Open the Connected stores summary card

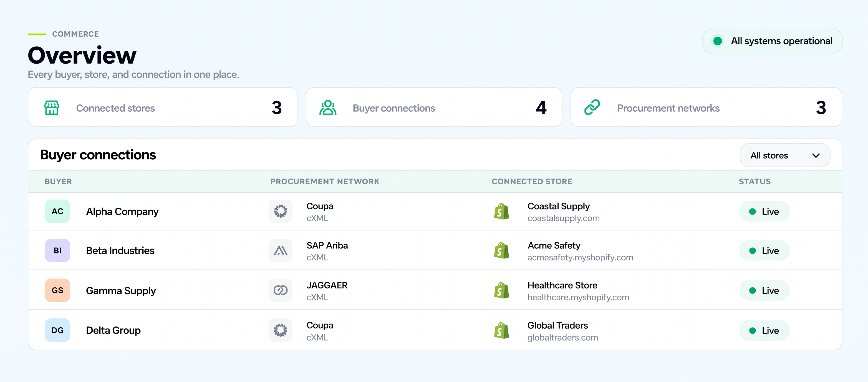[x=163, y=107]
